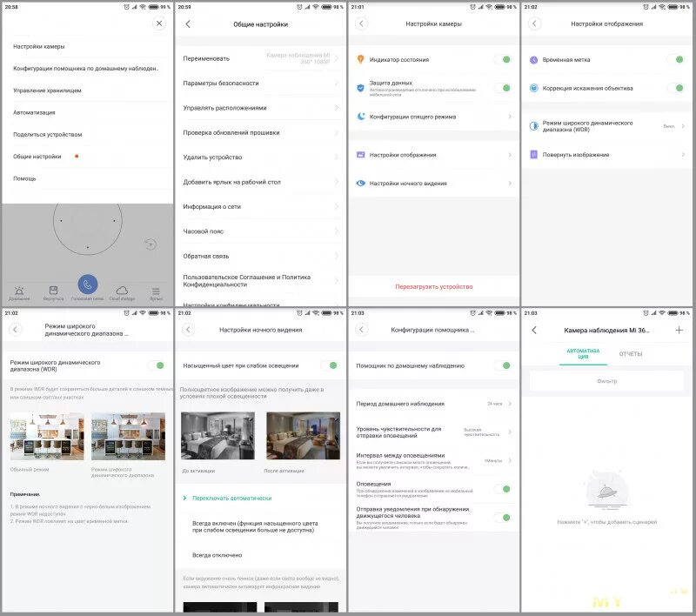Screen dimensions: 696x616
Task: Toggle Коррекция искажения объектива switch
Action: [676, 88]
